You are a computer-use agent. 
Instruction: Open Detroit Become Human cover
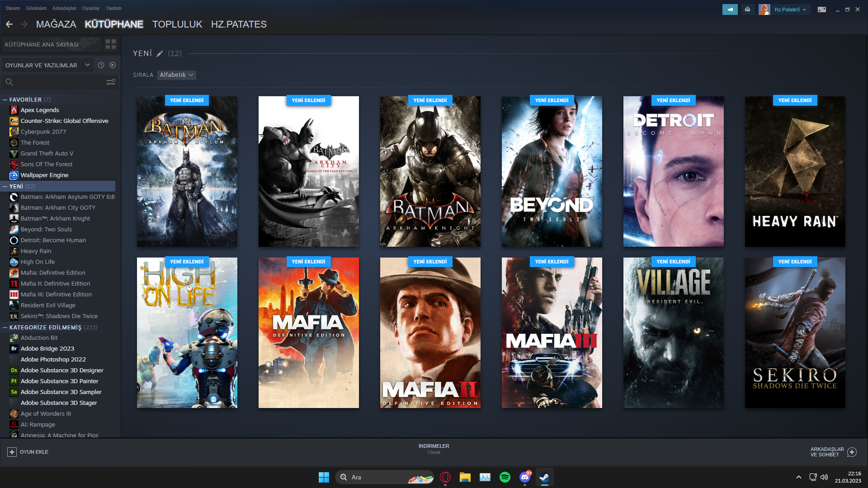pyautogui.click(x=674, y=171)
